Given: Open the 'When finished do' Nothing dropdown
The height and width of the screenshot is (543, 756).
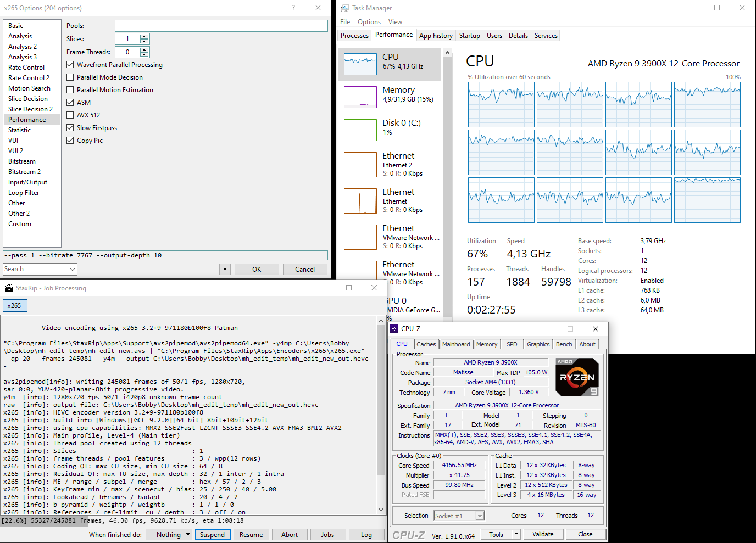Looking at the screenshot, I should 169,535.
